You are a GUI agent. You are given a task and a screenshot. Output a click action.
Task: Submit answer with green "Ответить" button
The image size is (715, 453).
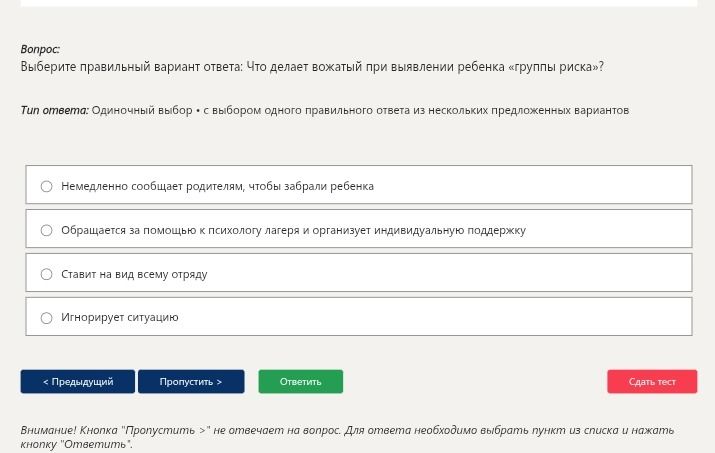click(x=301, y=381)
